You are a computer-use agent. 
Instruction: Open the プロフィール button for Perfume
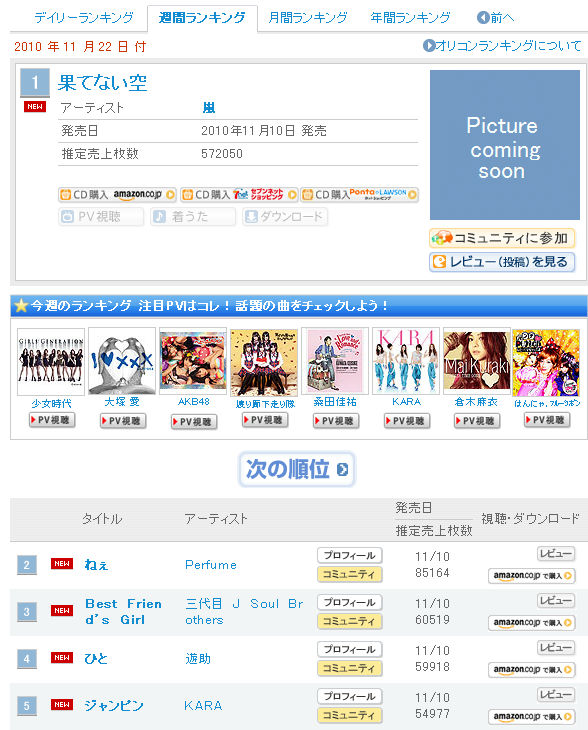[350, 555]
